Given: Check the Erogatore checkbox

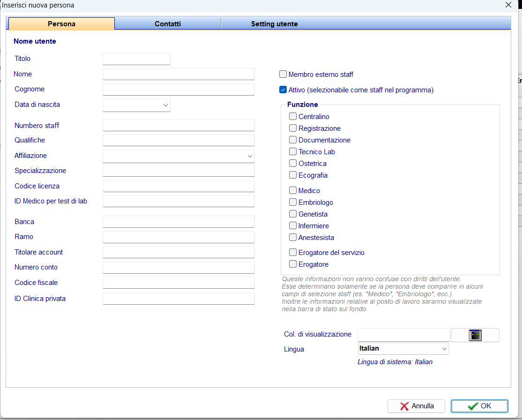Looking at the screenshot, I should click(x=293, y=264).
